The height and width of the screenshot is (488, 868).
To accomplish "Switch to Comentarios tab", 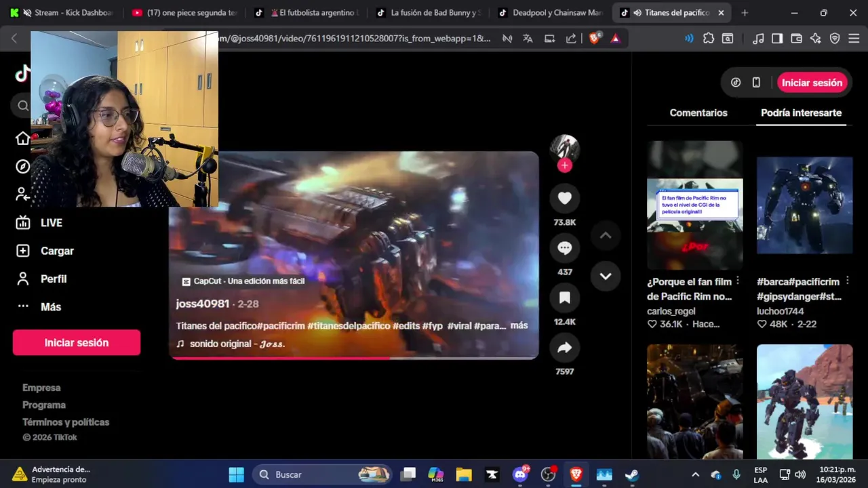I will click(698, 113).
